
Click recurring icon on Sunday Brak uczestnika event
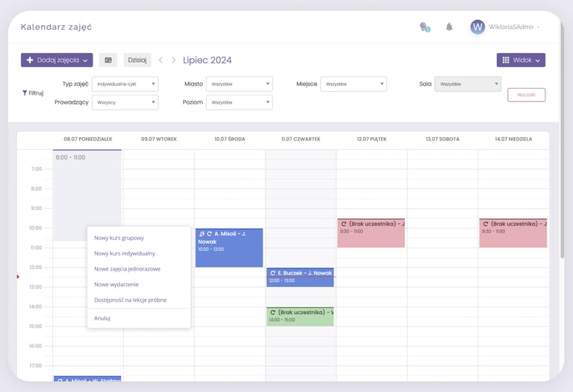pyautogui.click(x=486, y=224)
